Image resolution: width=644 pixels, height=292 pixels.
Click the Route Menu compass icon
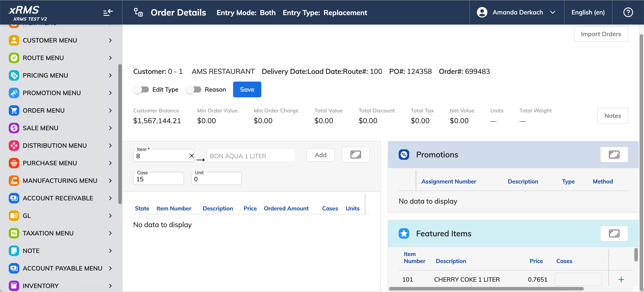pyautogui.click(x=14, y=58)
